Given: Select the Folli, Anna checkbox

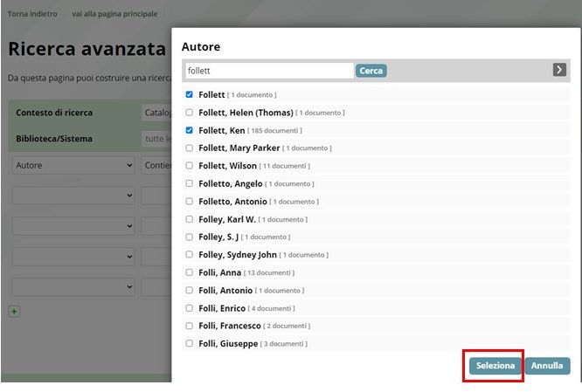Looking at the screenshot, I should 190,272.
